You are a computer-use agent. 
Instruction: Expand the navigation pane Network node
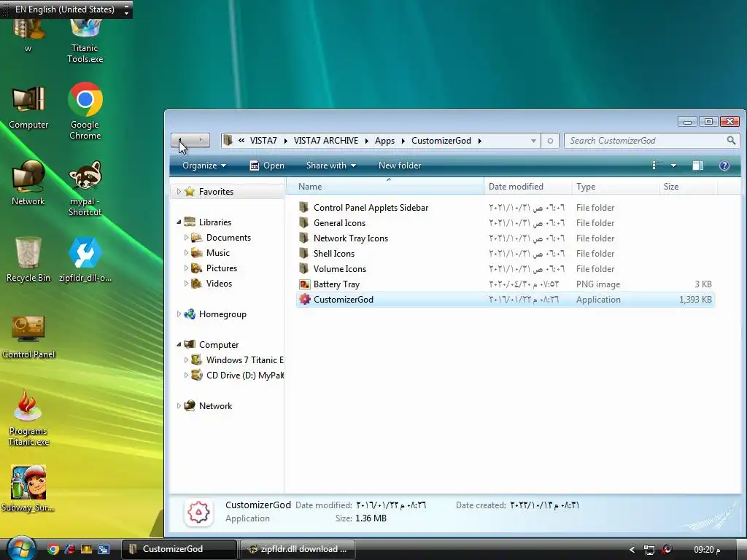pos(179,405)
